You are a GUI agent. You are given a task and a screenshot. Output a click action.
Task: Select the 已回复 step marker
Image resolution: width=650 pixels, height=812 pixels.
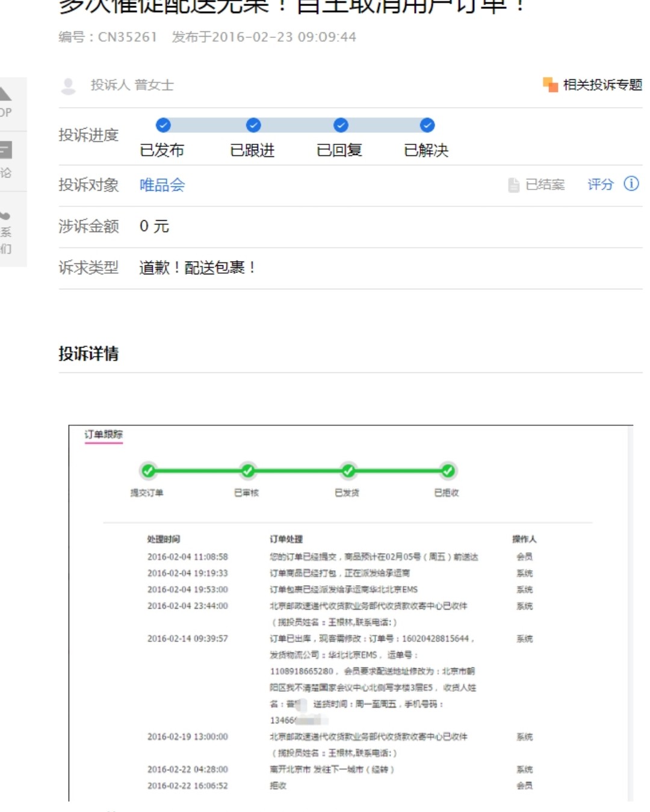[x=341, y=126]
